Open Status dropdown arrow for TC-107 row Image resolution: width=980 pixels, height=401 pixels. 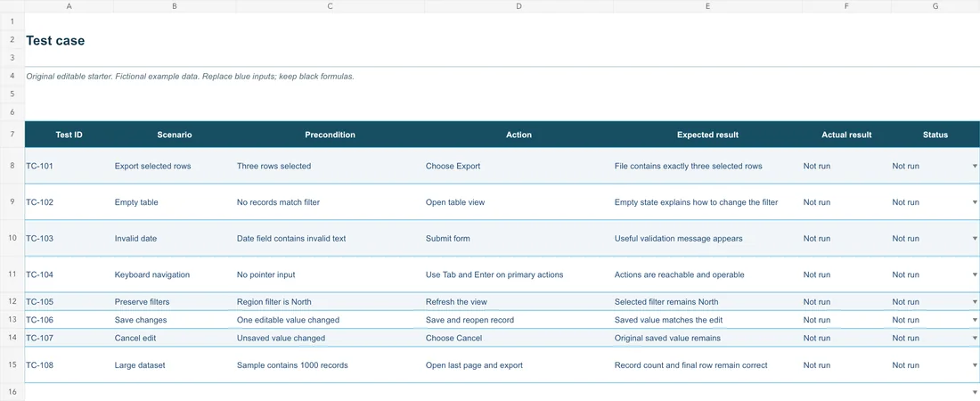pyautogui.click(x=975, y=338)
